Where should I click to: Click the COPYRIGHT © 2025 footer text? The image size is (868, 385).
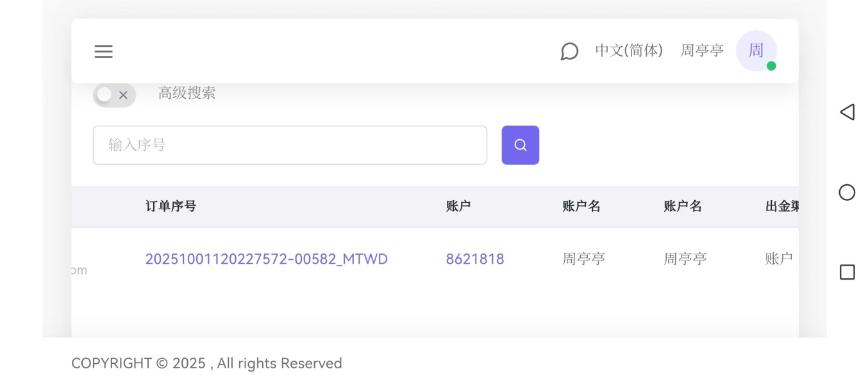coord(206,363)
